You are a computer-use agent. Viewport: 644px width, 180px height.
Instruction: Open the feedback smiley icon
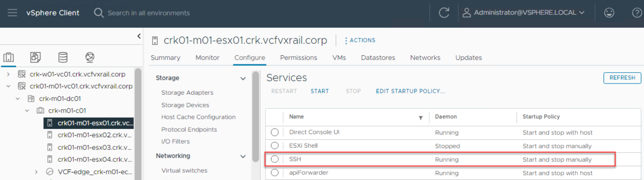609,13
